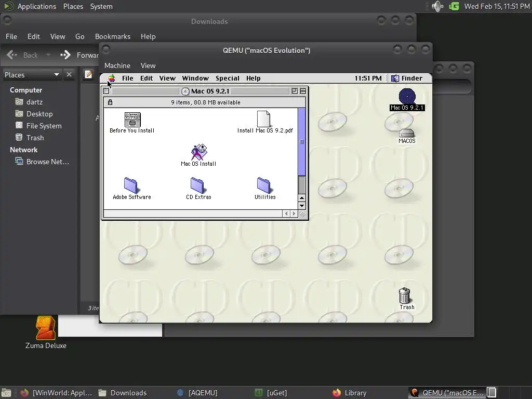
Task: Open the Mac OS Window menu
Action: [195, 78]
